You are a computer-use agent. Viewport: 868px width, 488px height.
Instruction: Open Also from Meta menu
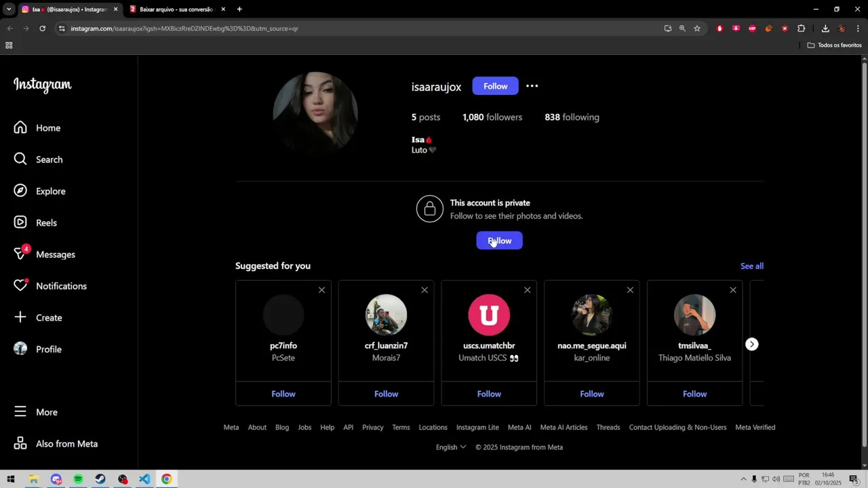[56, 444]
